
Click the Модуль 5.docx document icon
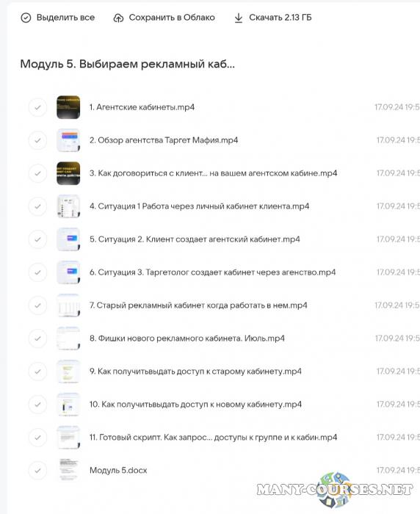tap(68, 471)
